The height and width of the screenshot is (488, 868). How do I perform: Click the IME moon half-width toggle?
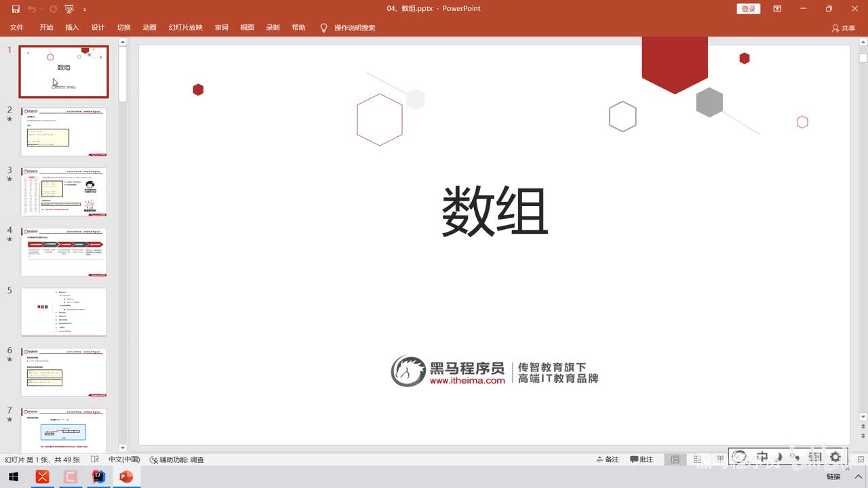pos(780,457)
